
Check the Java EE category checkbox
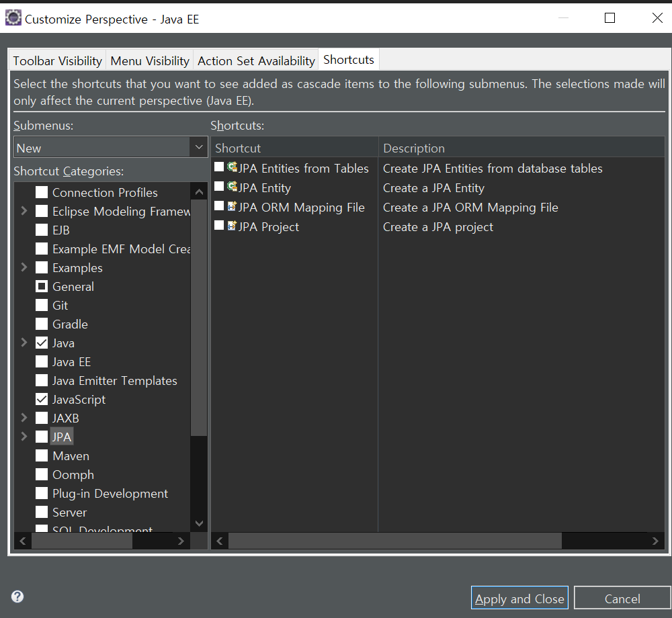pos(42,362)
